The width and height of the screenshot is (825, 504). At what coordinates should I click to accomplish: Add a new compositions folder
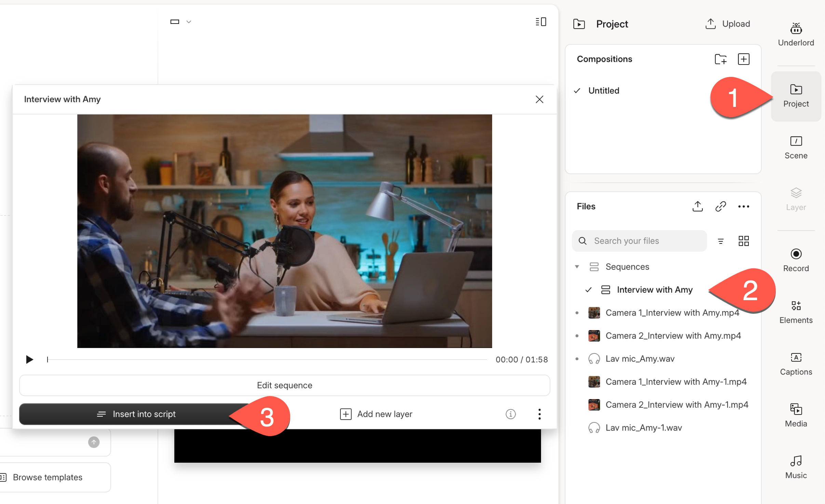point(720,59)
